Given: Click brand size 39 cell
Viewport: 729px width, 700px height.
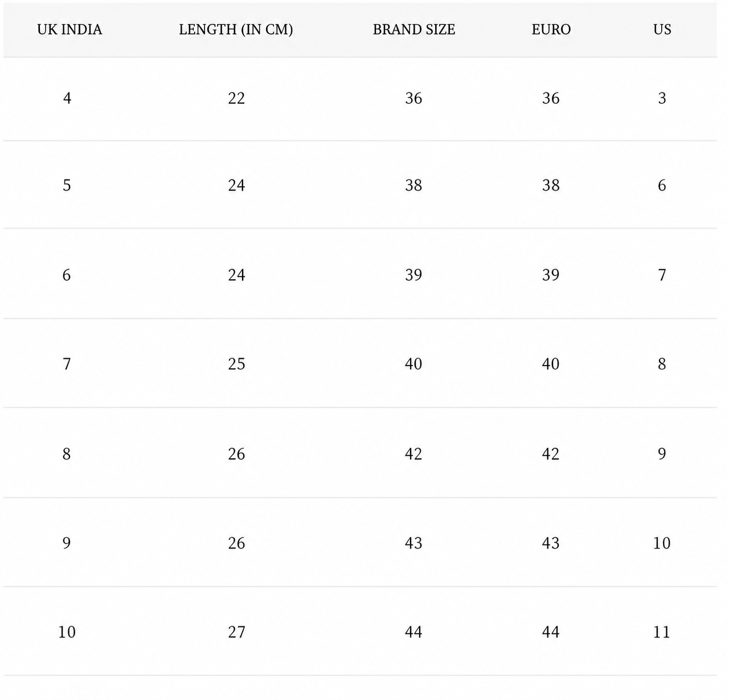Looking at the screenshot, I should pos(413,275).
